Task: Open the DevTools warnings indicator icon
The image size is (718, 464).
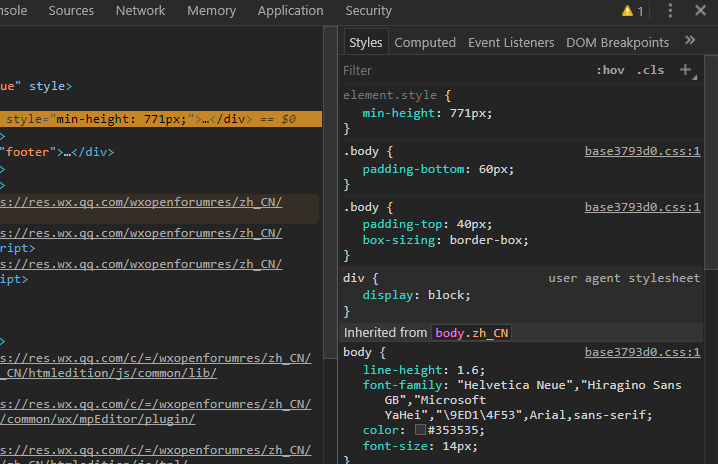Action: (x=627, y=11)
